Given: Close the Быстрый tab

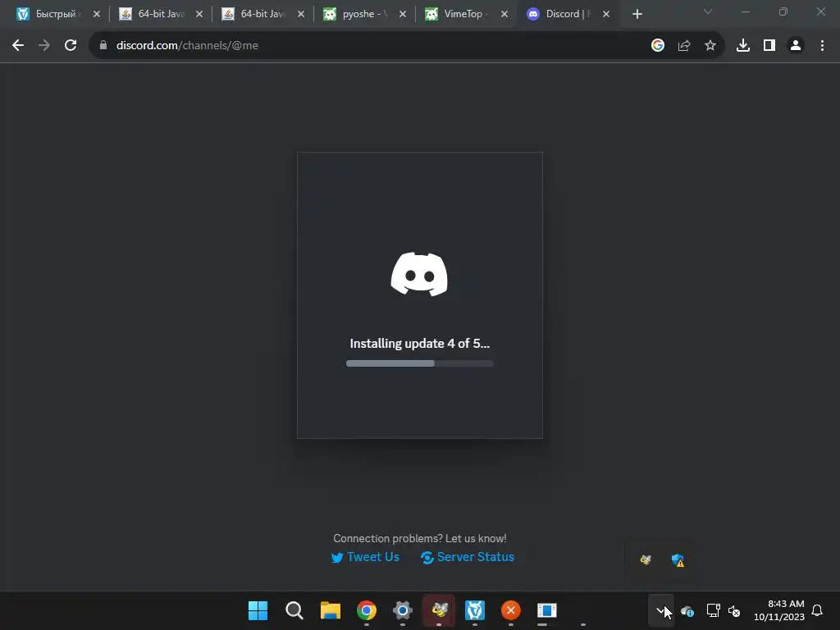Looking at the screenshot, I should click(x=97, y=14).
